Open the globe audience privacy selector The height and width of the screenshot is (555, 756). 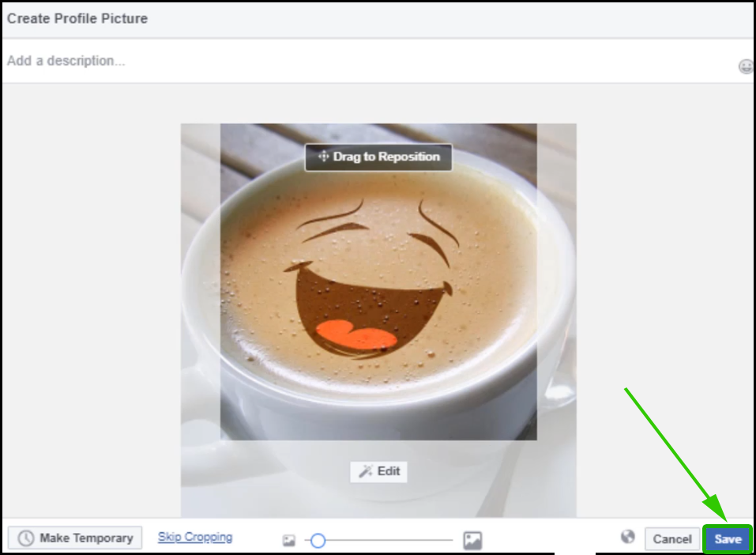[x=628, y=537]
